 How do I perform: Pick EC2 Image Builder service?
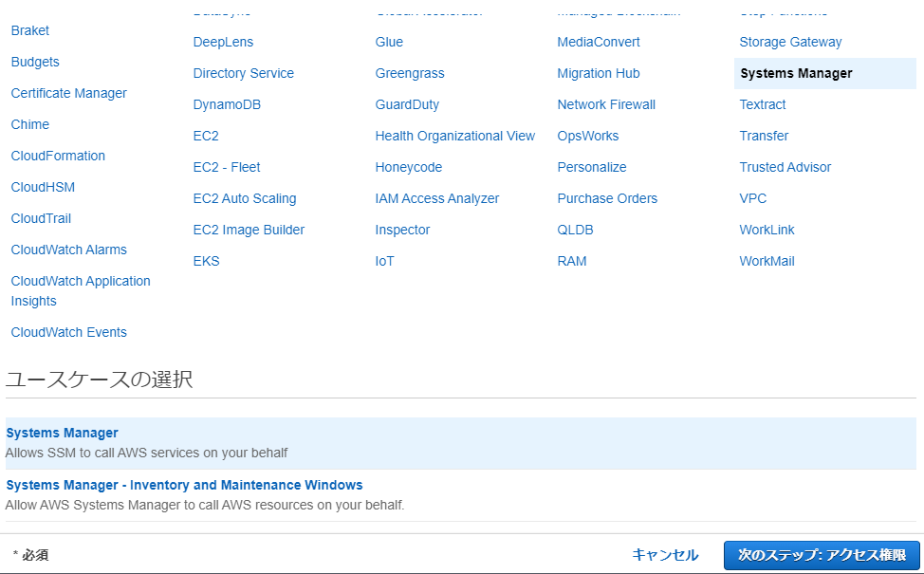coord(249,230)
